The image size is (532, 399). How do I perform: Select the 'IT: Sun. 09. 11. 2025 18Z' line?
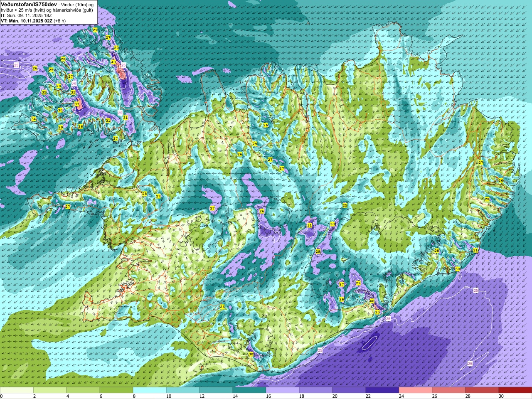coord(26,15)
